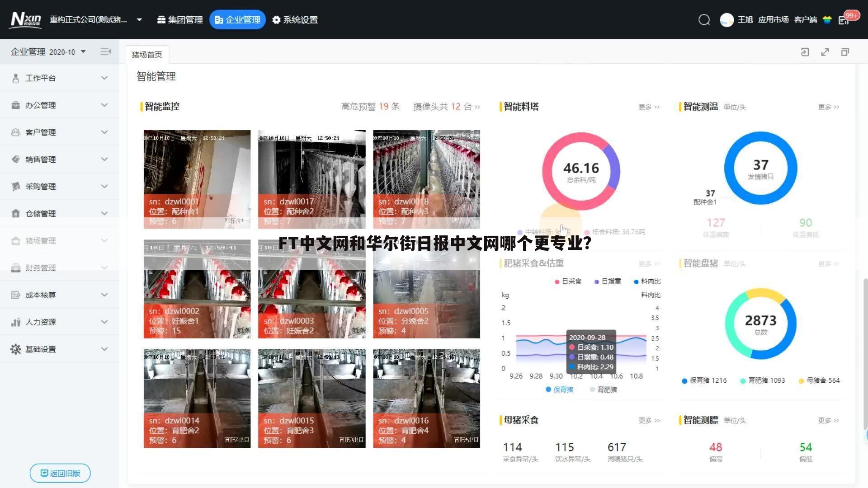Click user avatar next to 王旭
Viewport: 868px width, 488px height.
[x=726, y=19]
